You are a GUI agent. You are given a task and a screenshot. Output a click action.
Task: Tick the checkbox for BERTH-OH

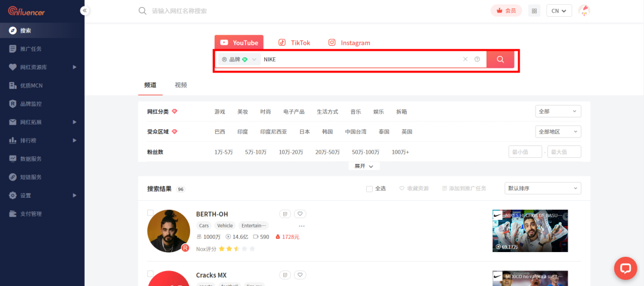[x=150, y=213]
